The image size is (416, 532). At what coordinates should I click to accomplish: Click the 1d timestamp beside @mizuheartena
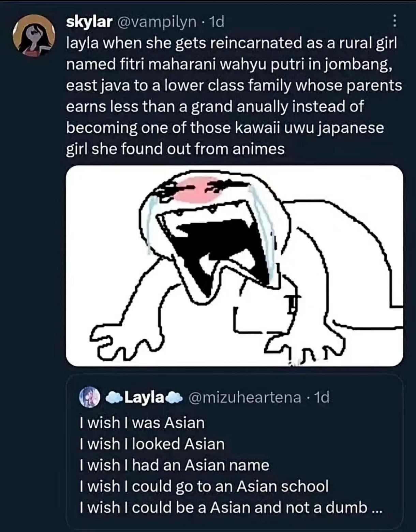322,397
